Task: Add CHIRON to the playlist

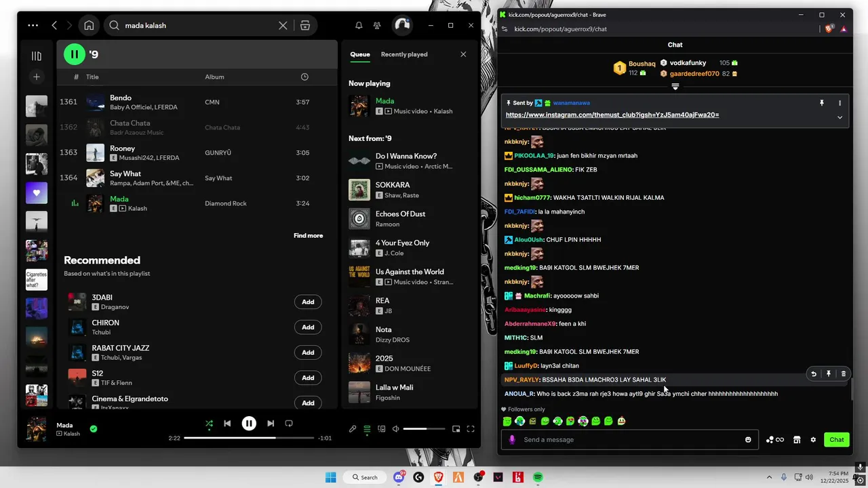Action: pos(308,327)
